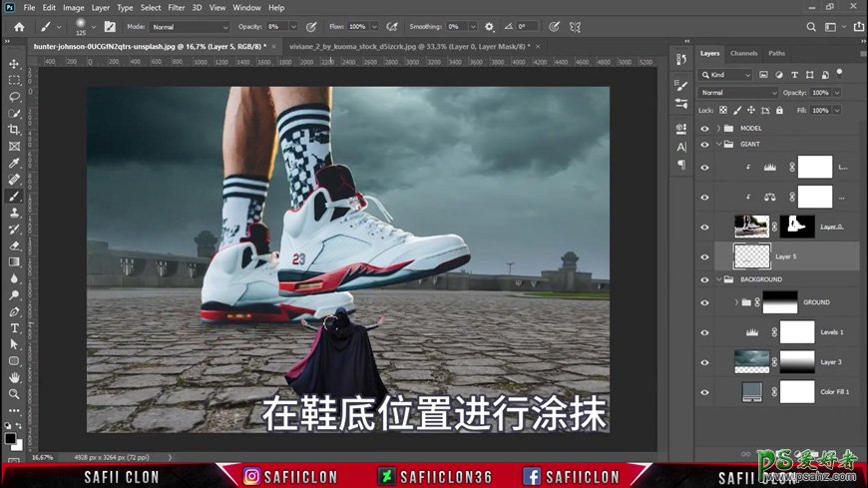This screenshot has width=868, height=488.
Task: Select the Dodge tool
Action: click(x=14, y=295)
